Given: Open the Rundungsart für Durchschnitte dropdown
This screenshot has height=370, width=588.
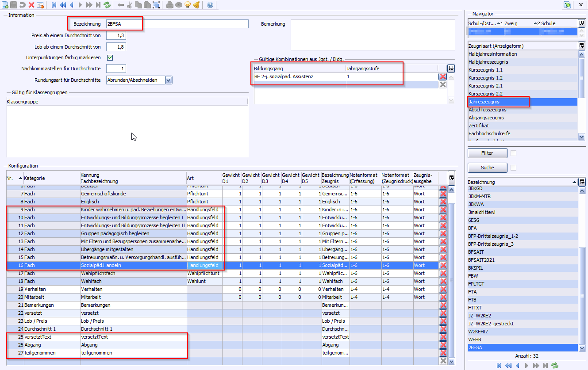Looking at the screenshot, I should (168, 80).
